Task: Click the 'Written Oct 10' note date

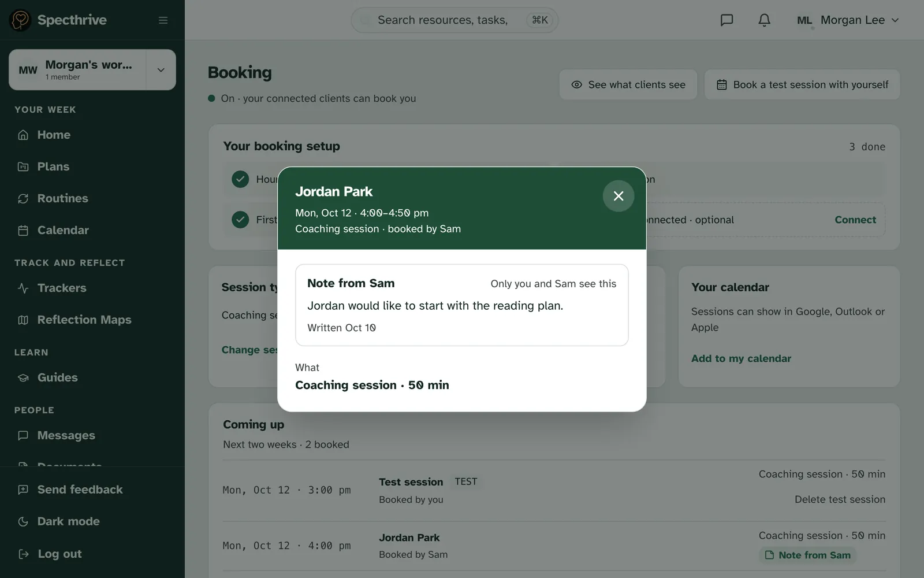Action: coord(341,328)
